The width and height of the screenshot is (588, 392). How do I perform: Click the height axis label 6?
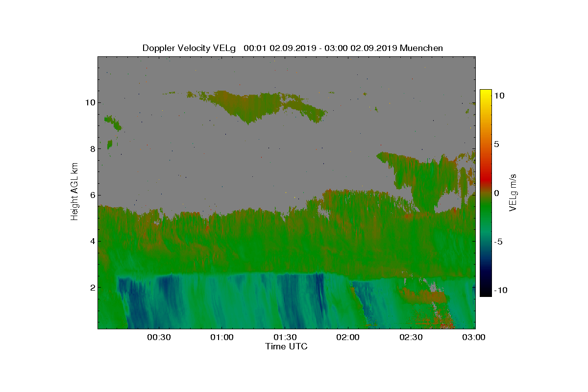(92, 195)
